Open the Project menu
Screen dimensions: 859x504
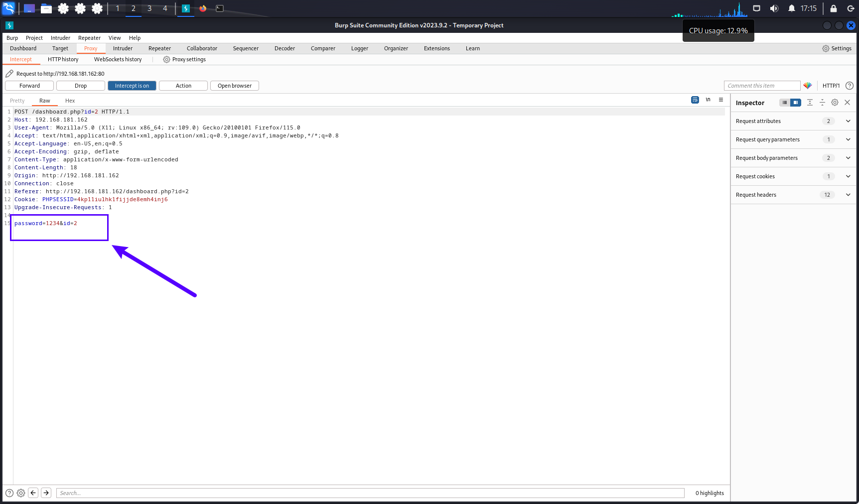[34, 38]
